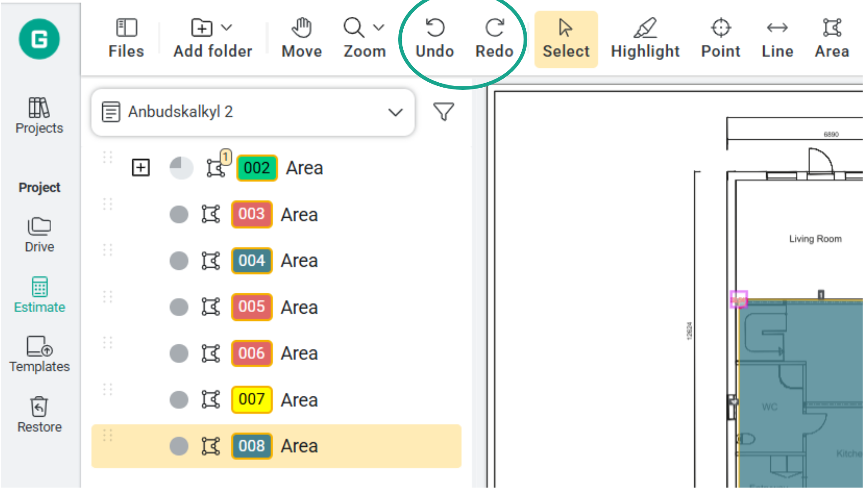
Task: Click the Add folder icon
Action: click(x=202, y=28)
